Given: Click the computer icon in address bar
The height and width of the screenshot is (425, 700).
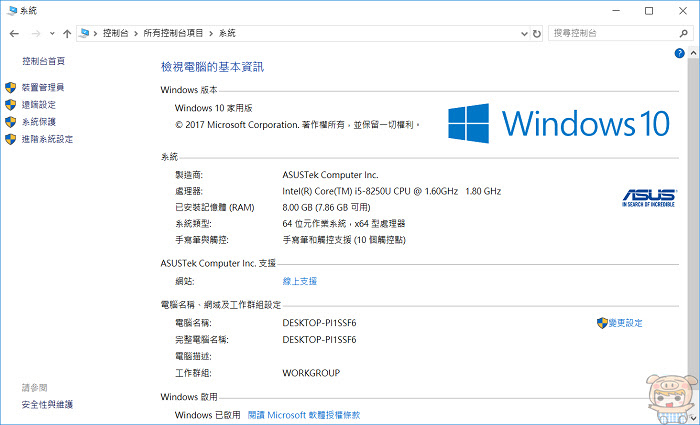Looking at the screenshot, I should coord(84,33).
